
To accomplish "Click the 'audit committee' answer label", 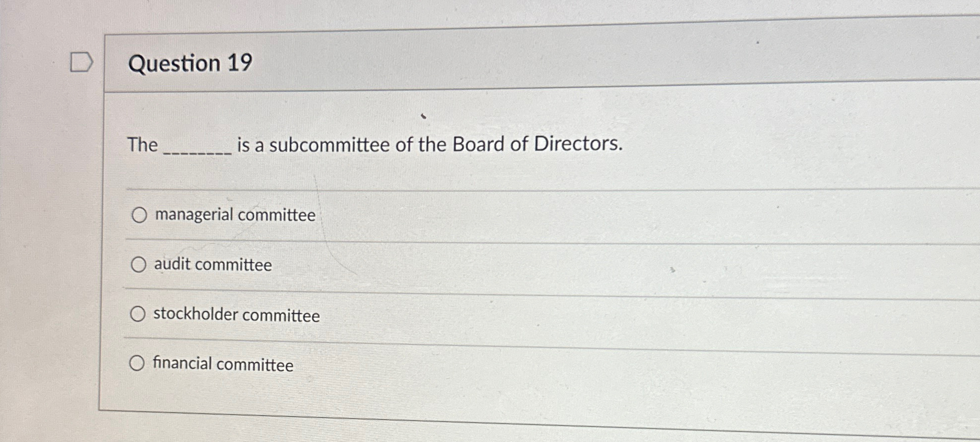I will (212, 264).
